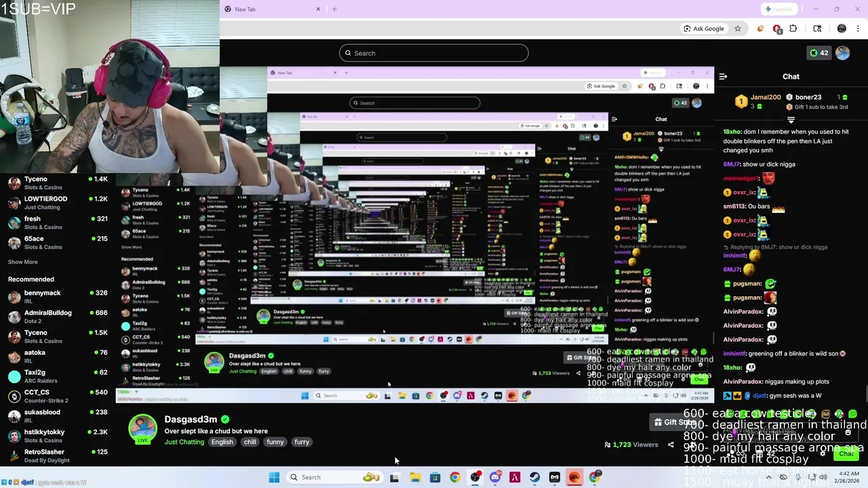Click the orange extension icon beside the star

[x=760, y=28]
